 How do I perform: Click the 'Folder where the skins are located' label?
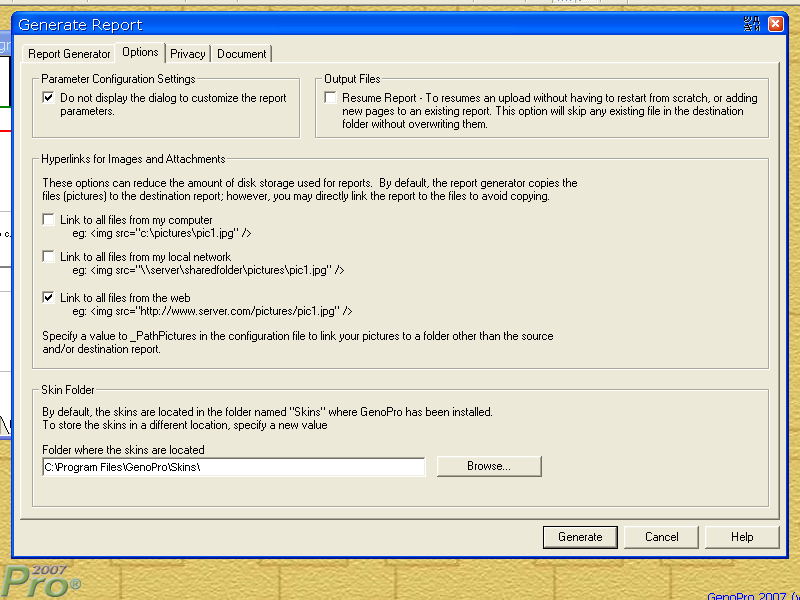[123, 450]
